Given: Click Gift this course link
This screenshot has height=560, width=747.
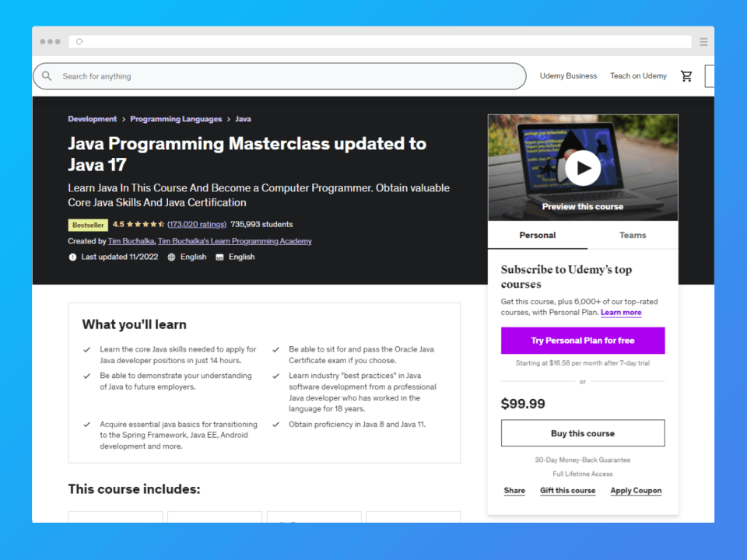Looking at the screenshot, I should pos(567,491).
